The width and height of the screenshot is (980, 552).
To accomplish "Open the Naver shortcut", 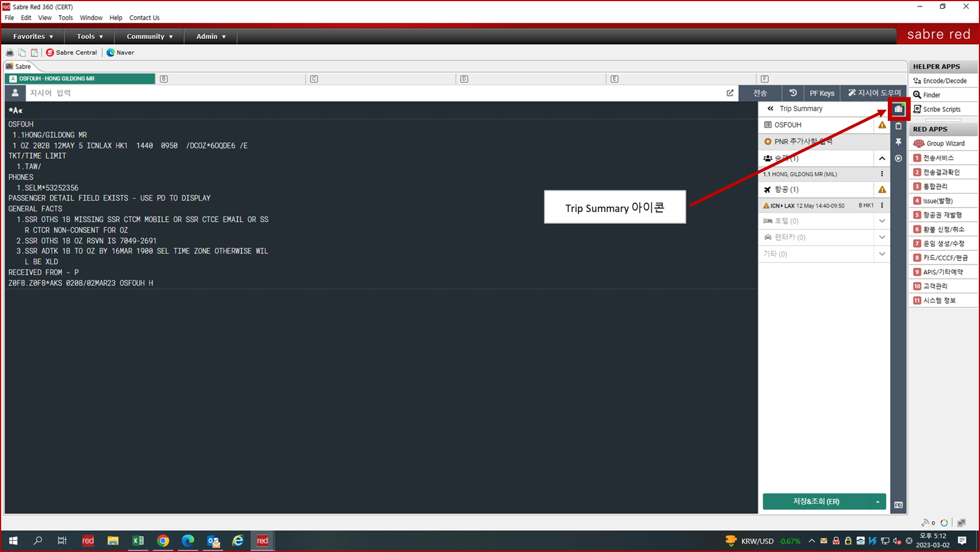I will click(120, 53).
